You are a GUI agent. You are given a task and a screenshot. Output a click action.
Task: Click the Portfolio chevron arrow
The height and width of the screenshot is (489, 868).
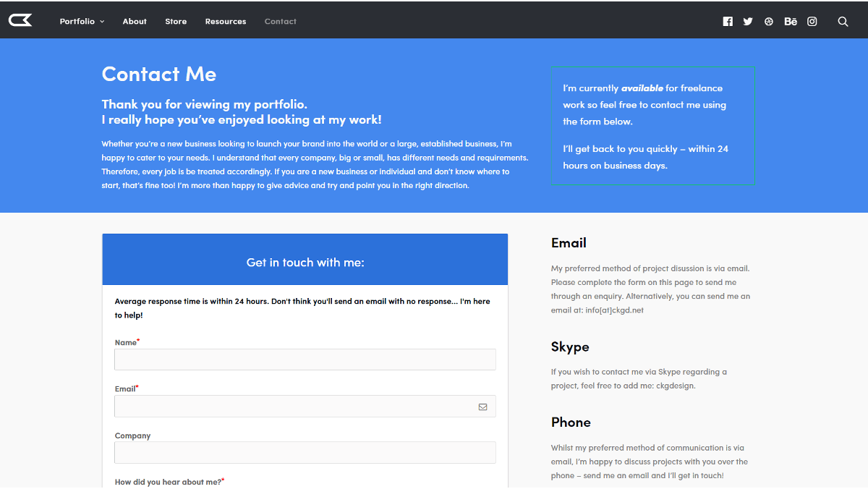[x=102, y=22]
